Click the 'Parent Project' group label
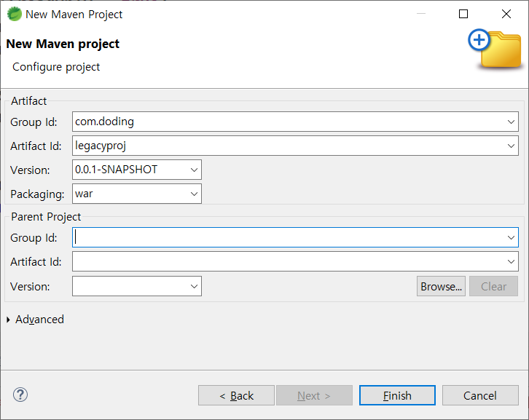 coord(46,217)
